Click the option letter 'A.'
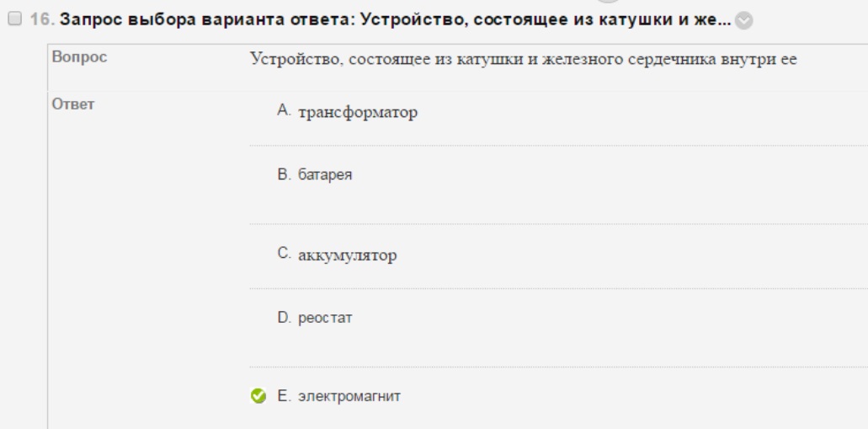868x429 pixels. tap(284, 111)
